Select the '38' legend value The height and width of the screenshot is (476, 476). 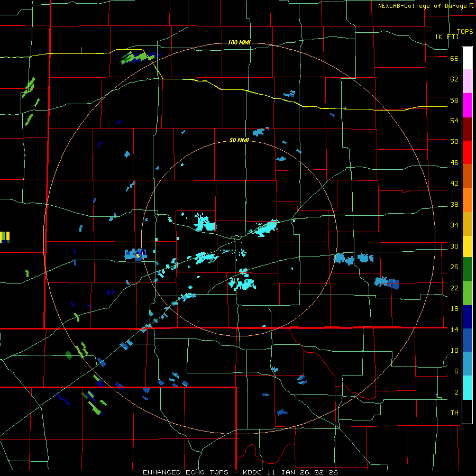point(454,205)
